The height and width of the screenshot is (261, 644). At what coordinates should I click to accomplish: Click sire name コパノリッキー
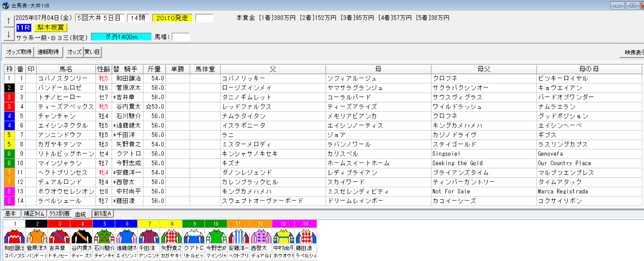(243, 78)
